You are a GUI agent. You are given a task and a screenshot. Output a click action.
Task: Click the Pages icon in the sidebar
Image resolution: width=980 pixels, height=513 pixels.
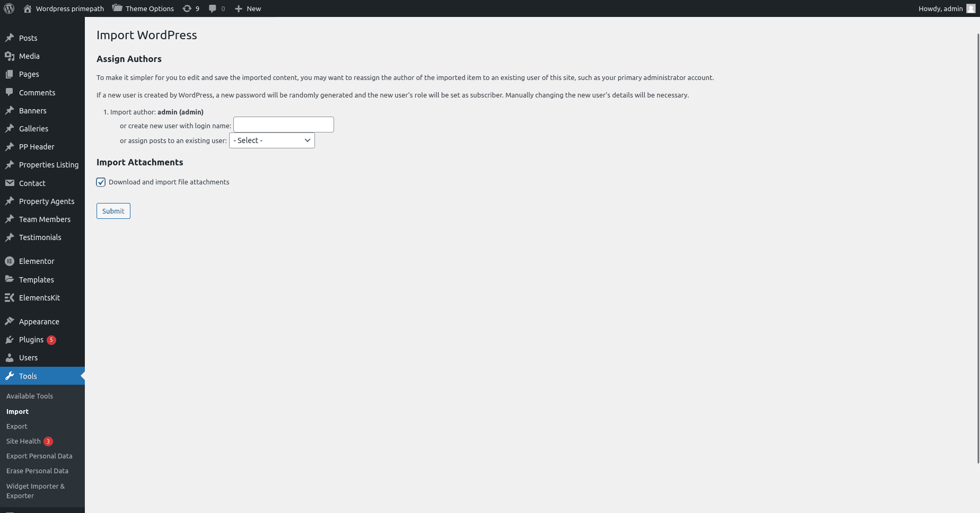[x=10, y=74]
